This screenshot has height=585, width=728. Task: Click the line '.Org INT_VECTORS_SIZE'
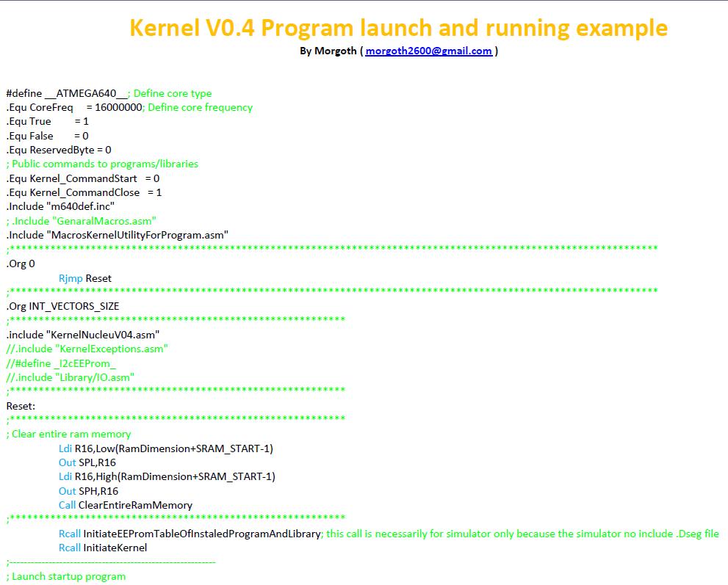pos(62,306)
